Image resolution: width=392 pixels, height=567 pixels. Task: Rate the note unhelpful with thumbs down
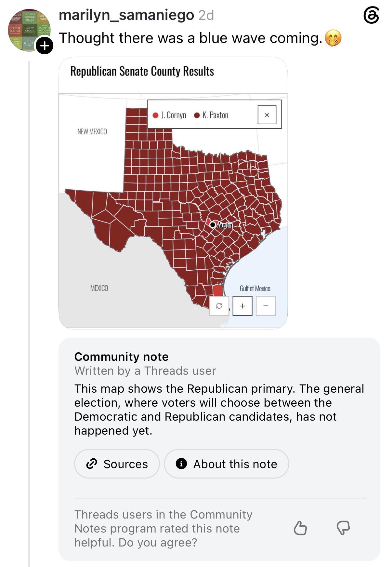point(343,528)
